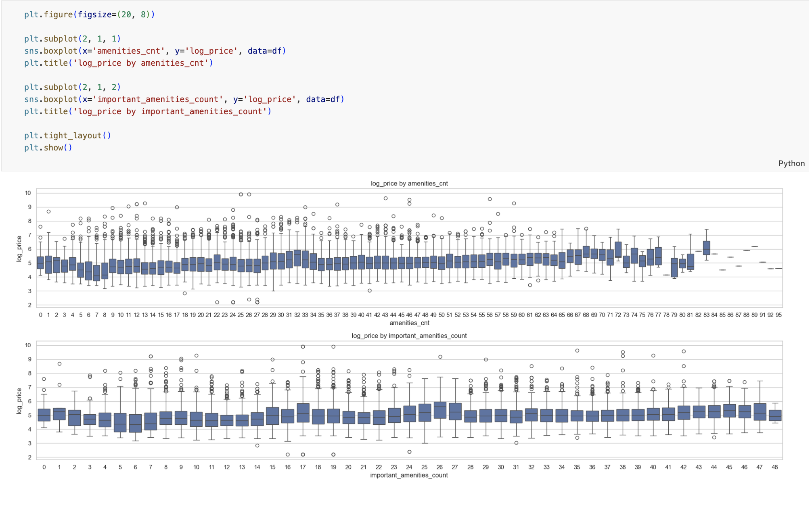Click the box above tick 0 in the bottom chart
Screen dimensions: 812x505
44,415
